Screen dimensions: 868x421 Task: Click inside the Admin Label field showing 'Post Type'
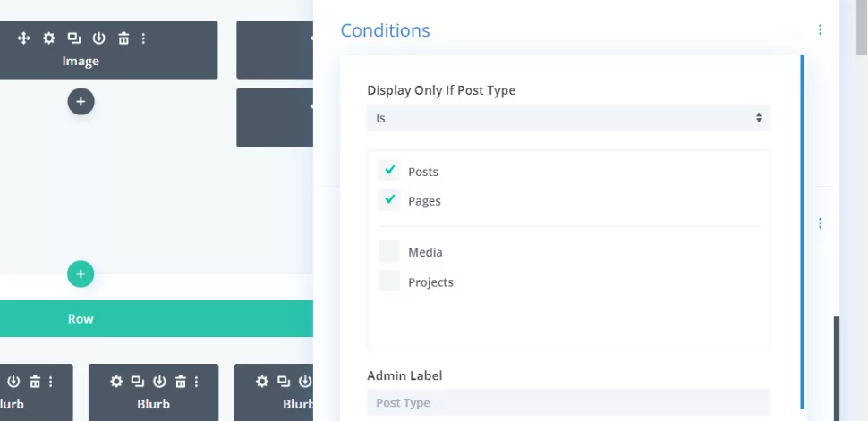coord(568,402)
